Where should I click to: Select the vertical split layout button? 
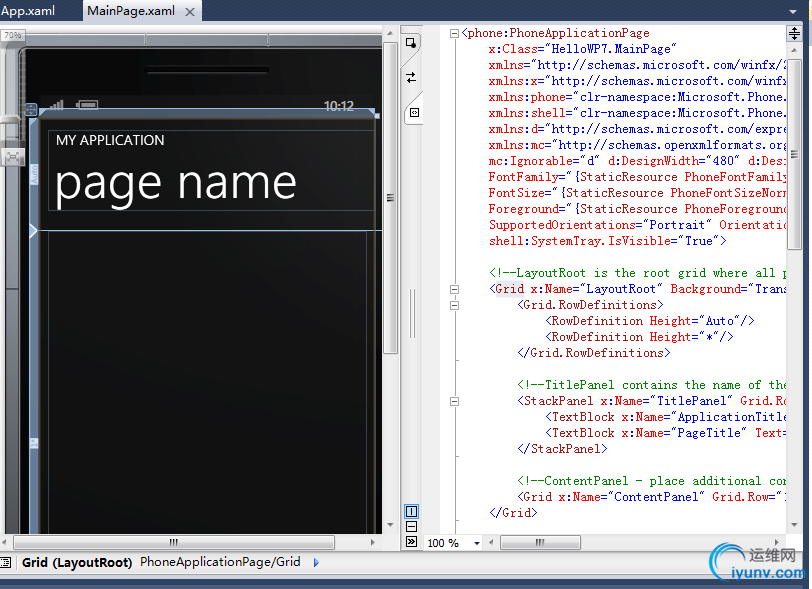point(411,512)
